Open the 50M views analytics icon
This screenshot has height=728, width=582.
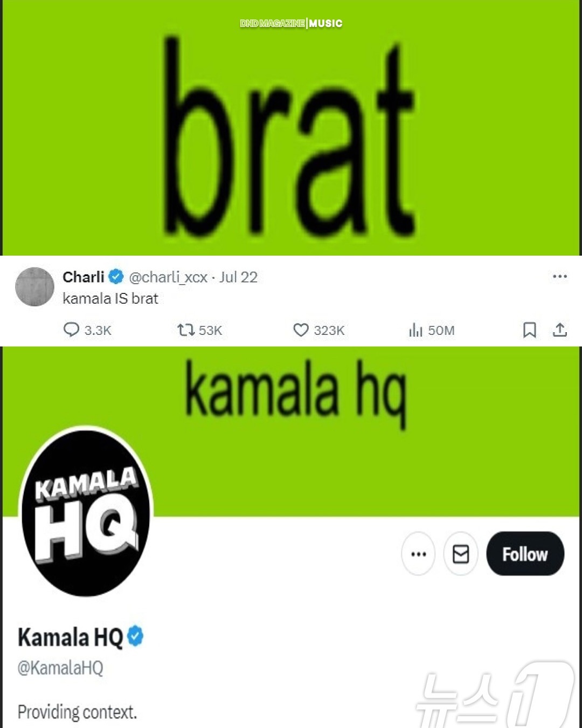pos(415,329)
